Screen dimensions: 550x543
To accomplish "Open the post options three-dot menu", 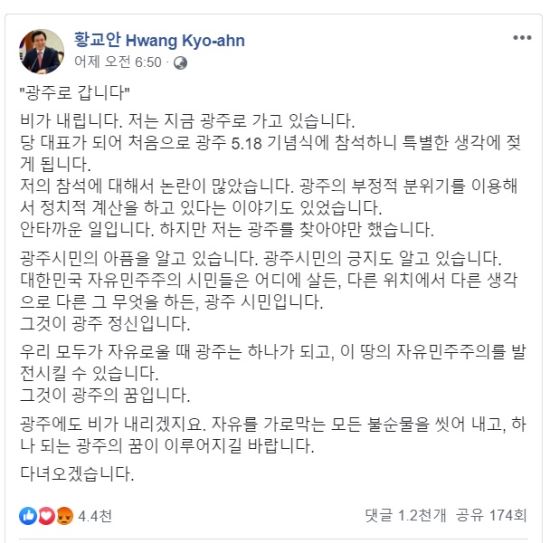I will tap(522, 38).
